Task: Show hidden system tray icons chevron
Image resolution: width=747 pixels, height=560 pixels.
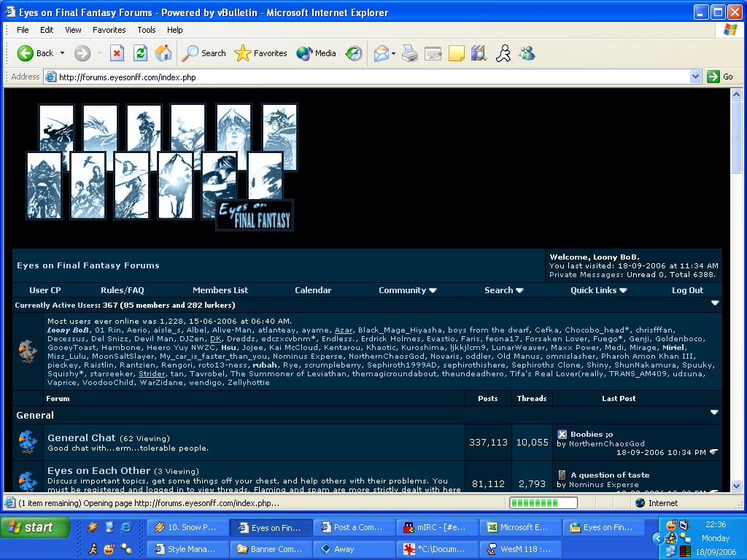Action: tap(657, 538)
